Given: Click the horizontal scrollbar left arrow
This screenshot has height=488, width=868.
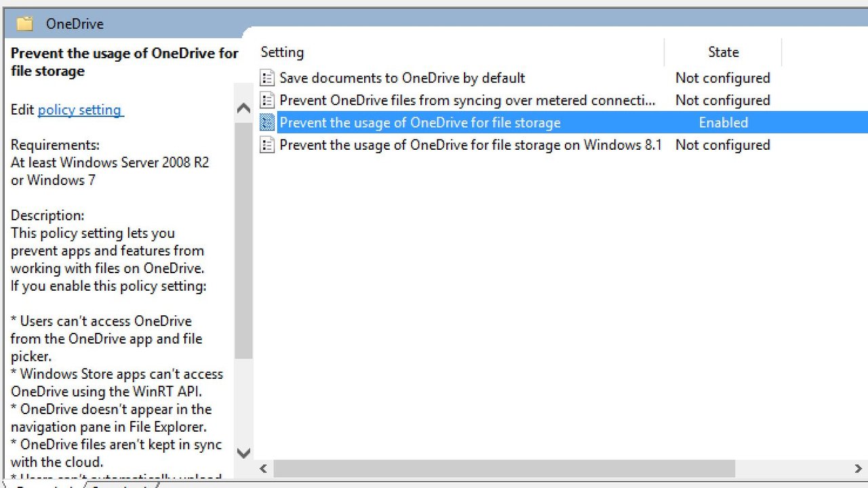Looking at the screenshot, I should (x=264, y=468).
